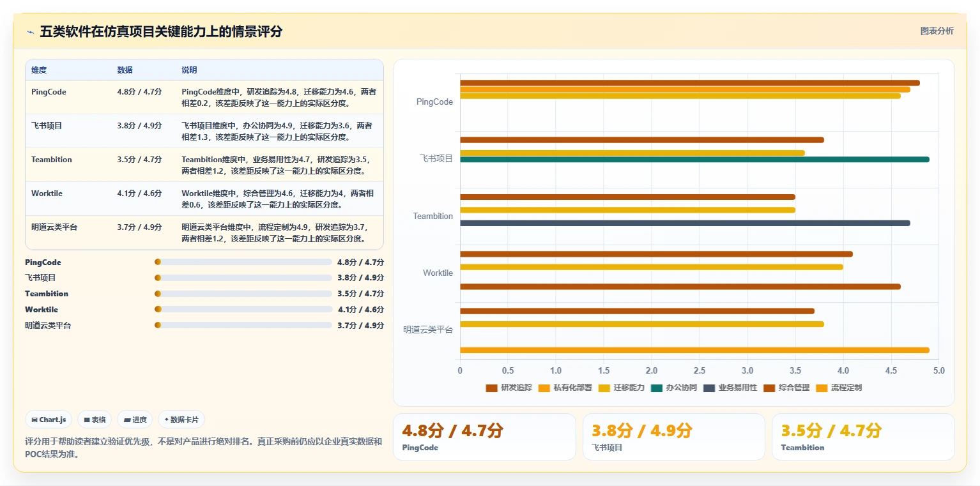Click the footnote about 评分 and POC结果

[x=204, y=448]
